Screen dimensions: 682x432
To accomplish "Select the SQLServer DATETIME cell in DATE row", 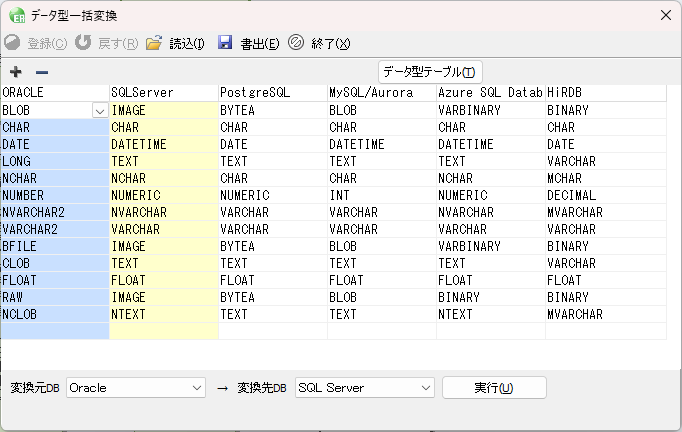I will (164, 144).
